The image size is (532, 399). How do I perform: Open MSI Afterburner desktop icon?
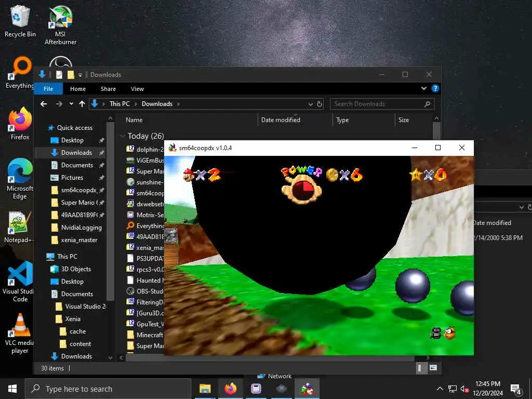(x=60, y=25)
